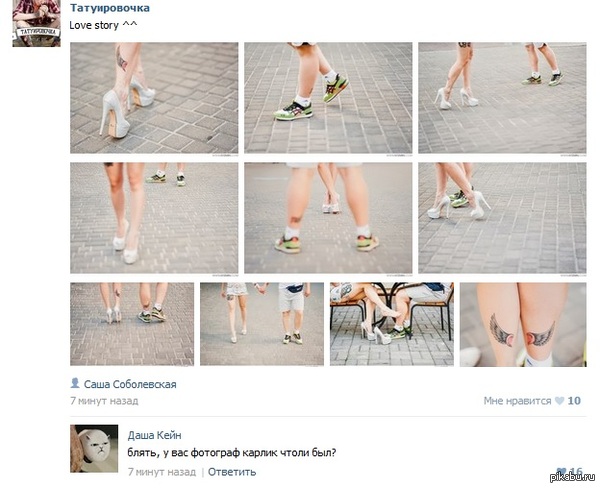Click the person icon beside Саша Соболевская

coord(75,382)
